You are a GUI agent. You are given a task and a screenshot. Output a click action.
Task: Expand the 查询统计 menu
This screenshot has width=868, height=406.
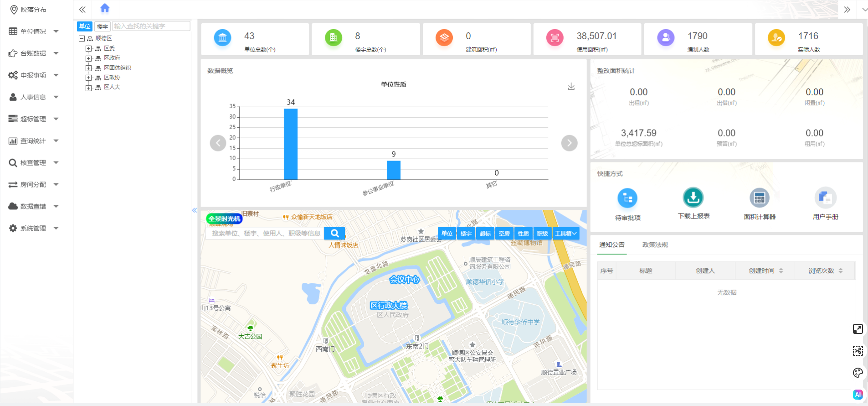coord(34,141)
